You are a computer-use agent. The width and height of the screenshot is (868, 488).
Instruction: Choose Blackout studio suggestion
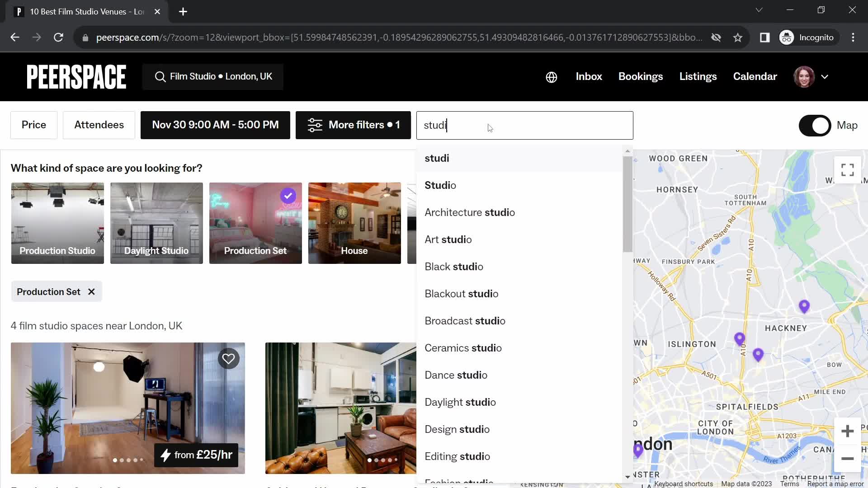pyautogui.click(x=519, y=294)
